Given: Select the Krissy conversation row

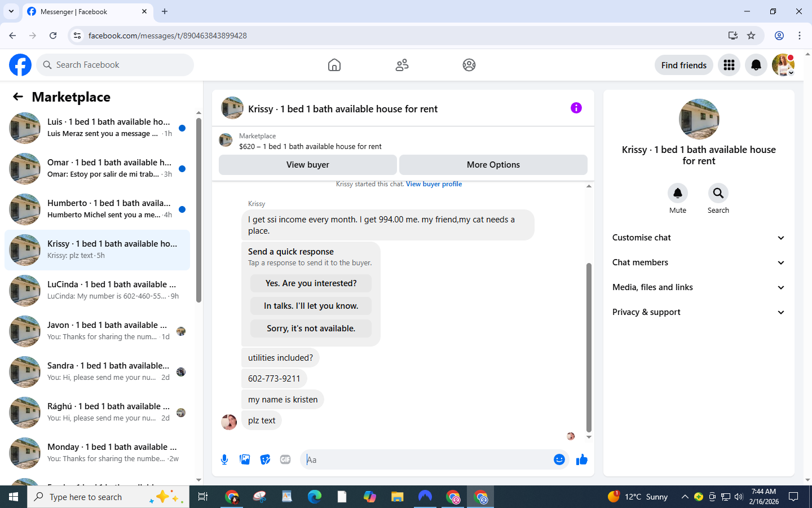Looking at the screenshot, I should [97, 250].
